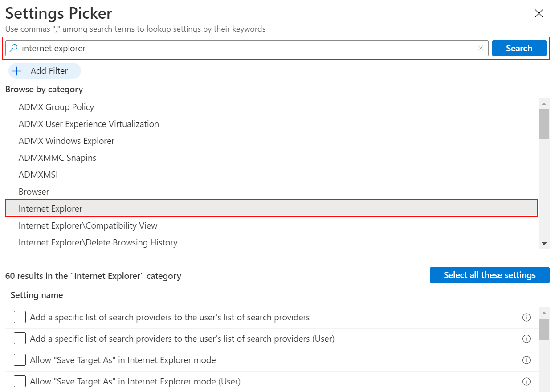Check the first search providers setting
The width and height of the screenshot is (555, 392).
20,318
